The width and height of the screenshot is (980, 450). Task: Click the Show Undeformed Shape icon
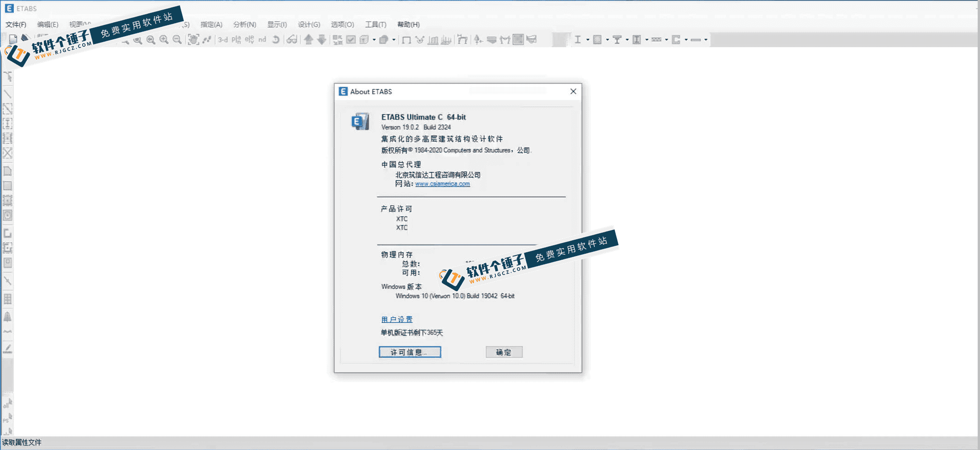click(407, 40)
